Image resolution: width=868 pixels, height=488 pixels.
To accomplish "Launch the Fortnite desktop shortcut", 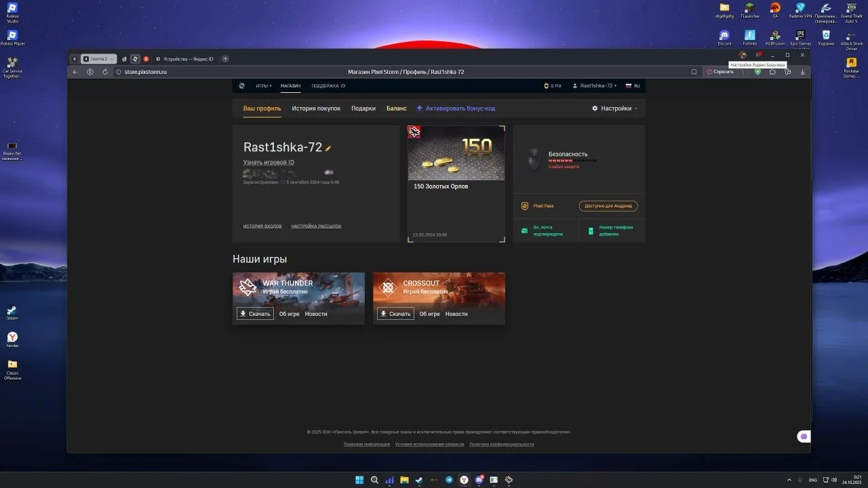I will 749,38.
